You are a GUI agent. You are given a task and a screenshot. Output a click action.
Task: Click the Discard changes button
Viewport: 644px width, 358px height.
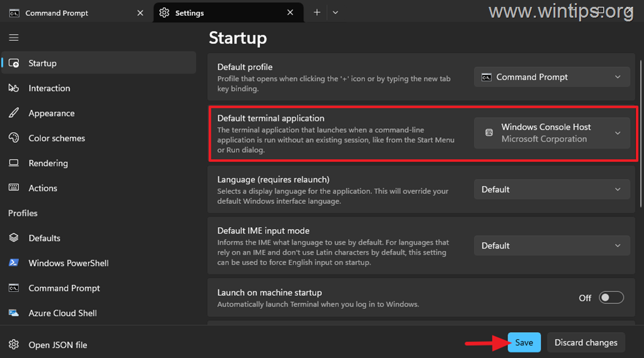pos(586,342)
